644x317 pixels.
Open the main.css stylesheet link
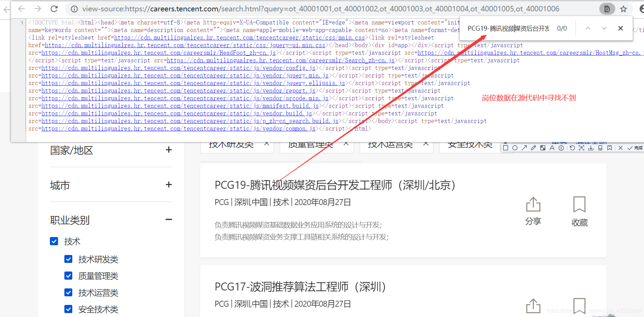[240, 38]
